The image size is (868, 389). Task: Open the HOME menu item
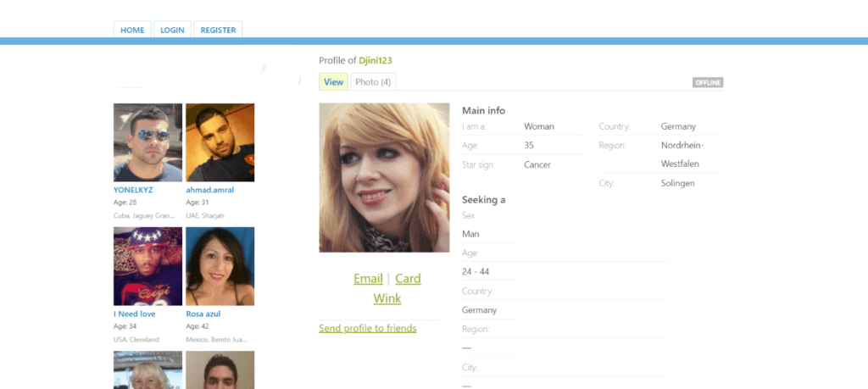coord(132,30)
